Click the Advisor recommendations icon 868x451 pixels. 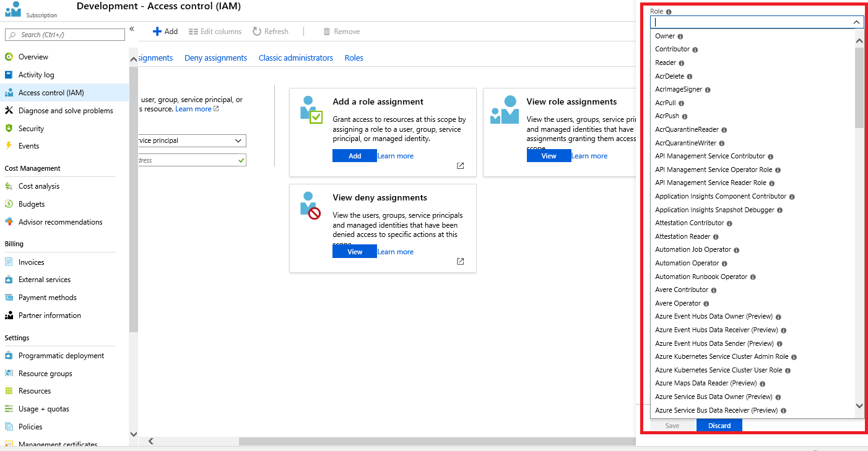(9, 222)
